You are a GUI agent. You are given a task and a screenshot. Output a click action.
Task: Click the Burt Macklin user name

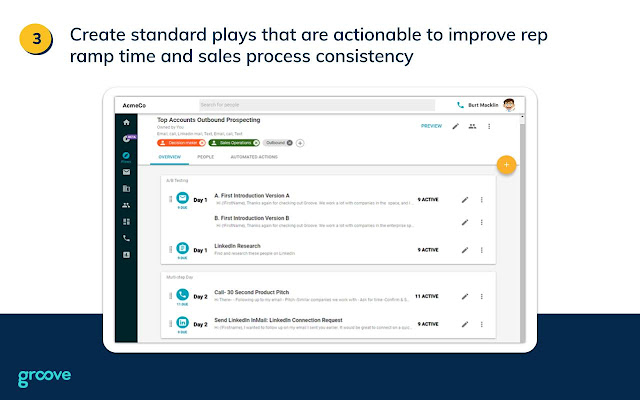tap(483, 105)
